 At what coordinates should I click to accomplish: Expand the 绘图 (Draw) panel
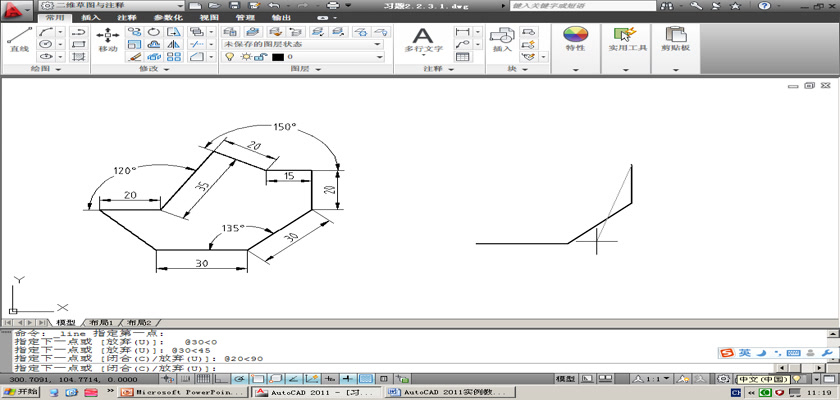click(46, 69)
